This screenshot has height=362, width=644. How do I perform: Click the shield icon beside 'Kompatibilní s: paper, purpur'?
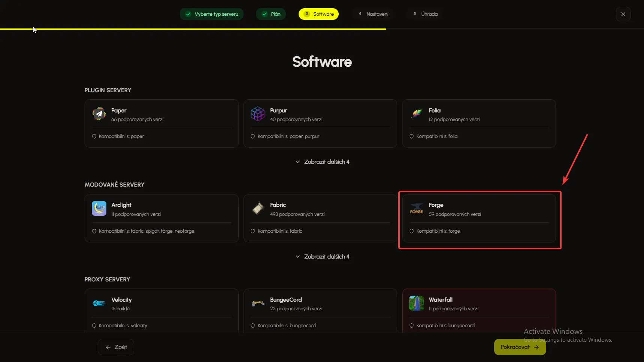(x=253, y=136)
